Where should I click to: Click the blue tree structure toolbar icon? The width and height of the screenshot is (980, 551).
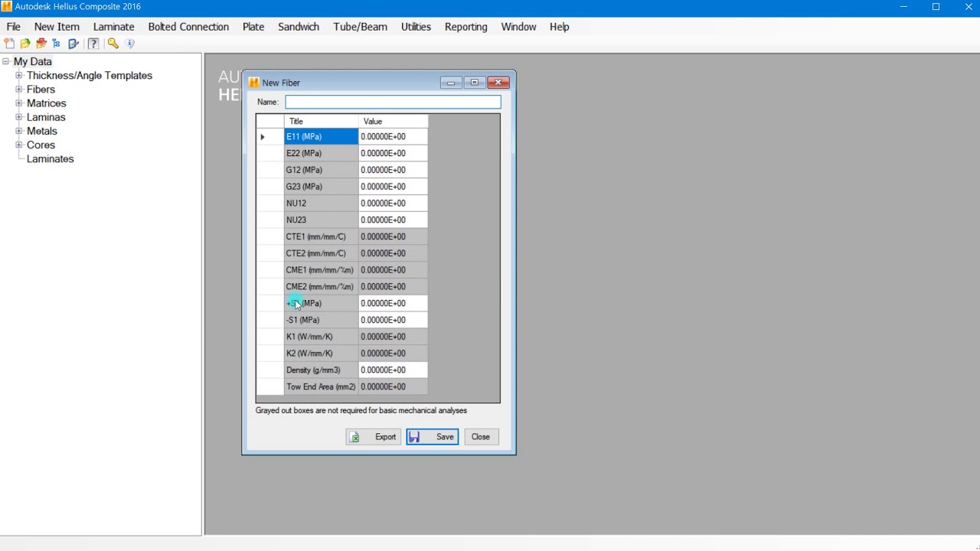click(57, 44)
